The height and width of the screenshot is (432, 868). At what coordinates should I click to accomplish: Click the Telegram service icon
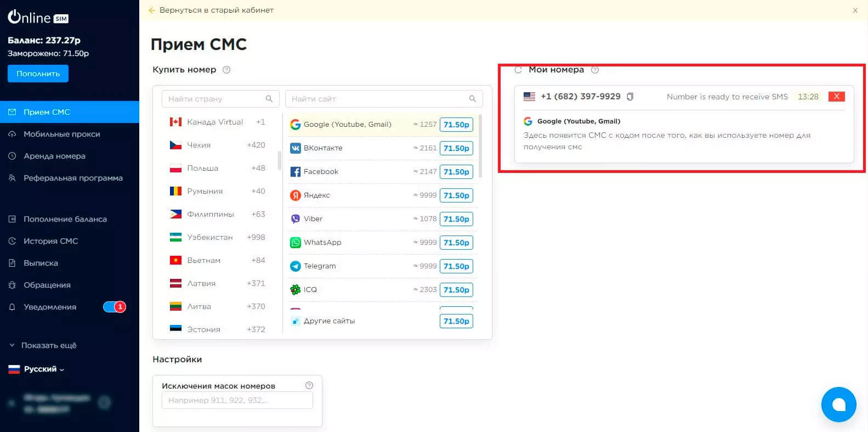tap(295, 266)
